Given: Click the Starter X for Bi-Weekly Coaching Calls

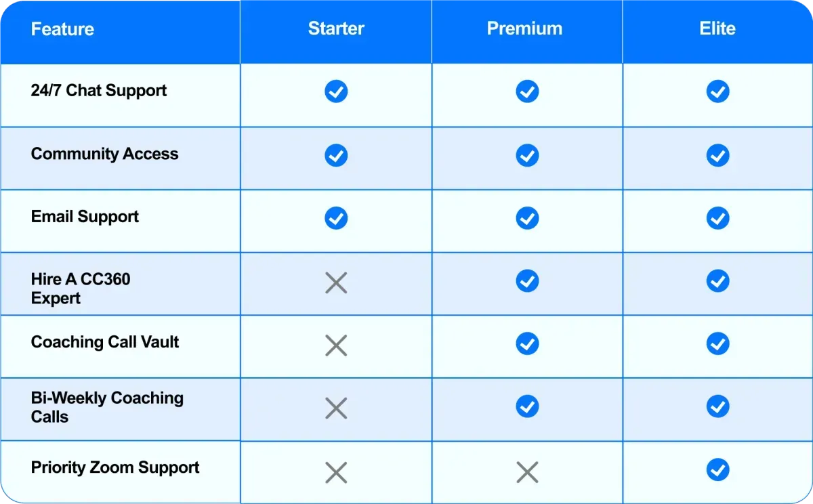Looking at the screenshot, I should point(336,408).
